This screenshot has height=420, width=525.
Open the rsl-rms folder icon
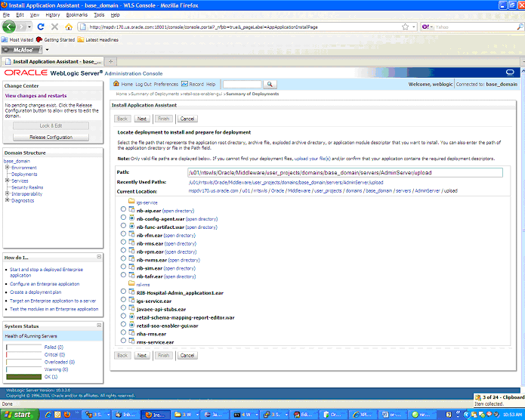[x=131, y=283]
